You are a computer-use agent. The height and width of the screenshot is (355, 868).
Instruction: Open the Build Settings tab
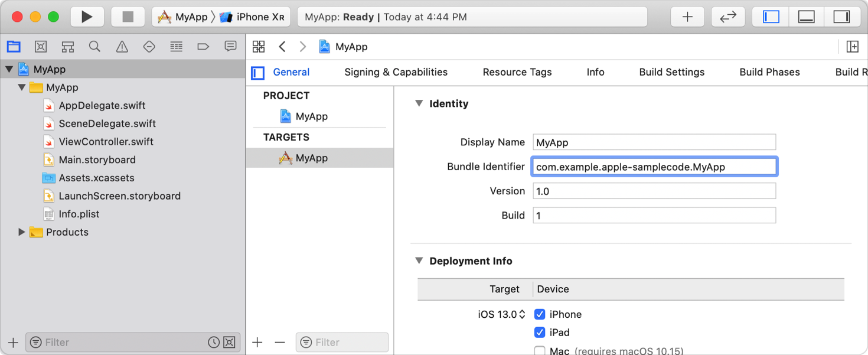click(672, 72)
